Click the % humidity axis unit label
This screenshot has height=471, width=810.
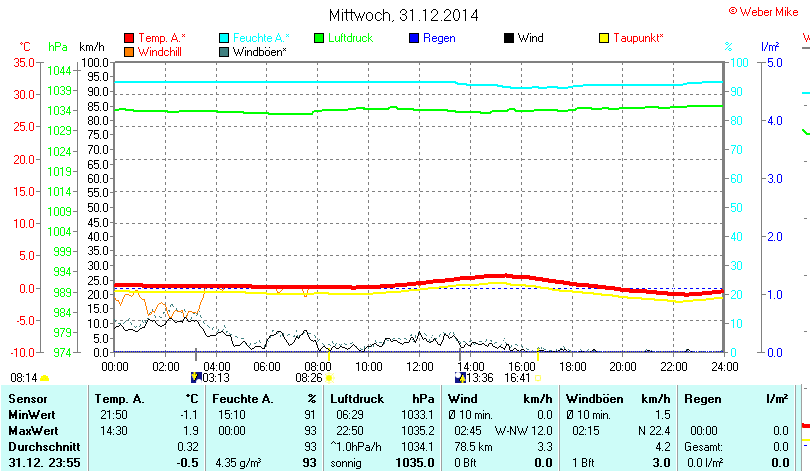[x=728, y=47]
